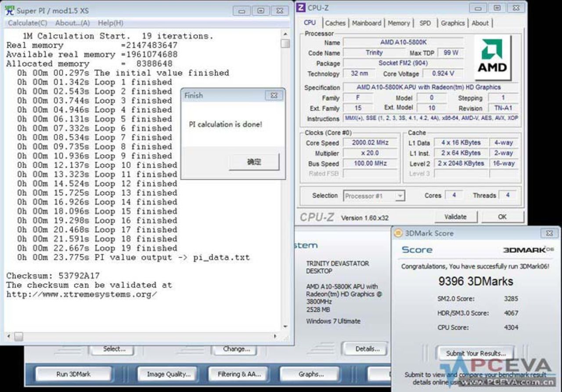Click Validate in CPU-Z
Viewport: 562px width, 392px height.
[456, 216]
